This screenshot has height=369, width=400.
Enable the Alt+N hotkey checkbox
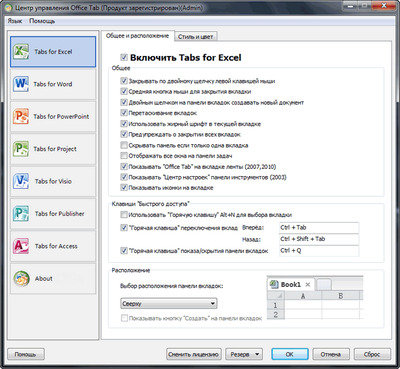point(124,215)
